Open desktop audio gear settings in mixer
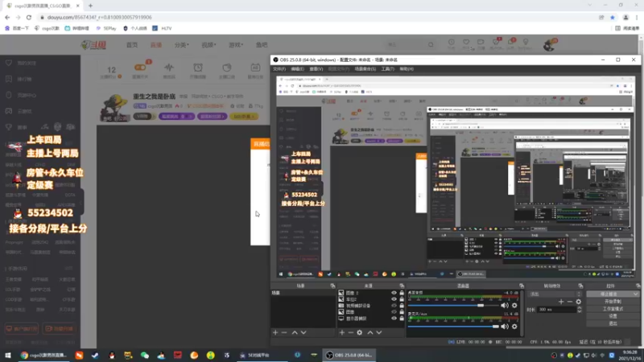The image size is (644, 362). coord(514,306)
